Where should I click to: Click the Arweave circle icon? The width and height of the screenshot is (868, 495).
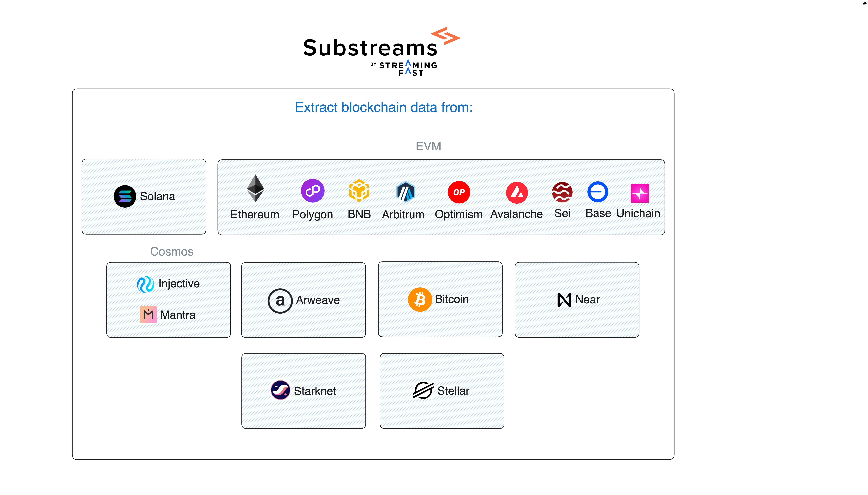click(x=280, y=301)
